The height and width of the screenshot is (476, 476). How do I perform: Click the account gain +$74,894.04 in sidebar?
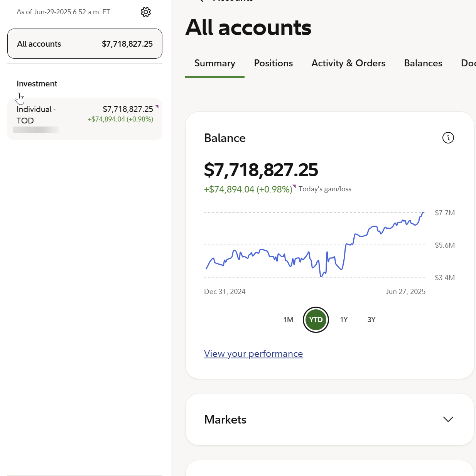tap(120, 119)
